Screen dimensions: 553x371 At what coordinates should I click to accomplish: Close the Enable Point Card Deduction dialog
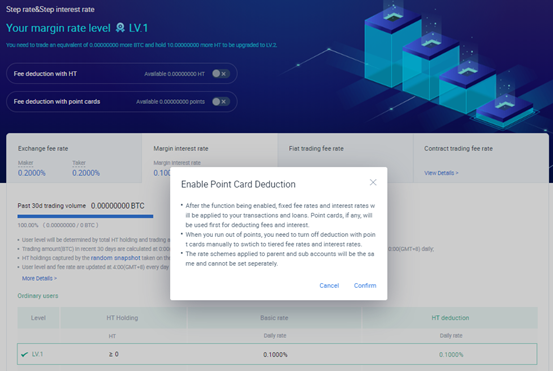pyautogui.click(x=373, y=182)
